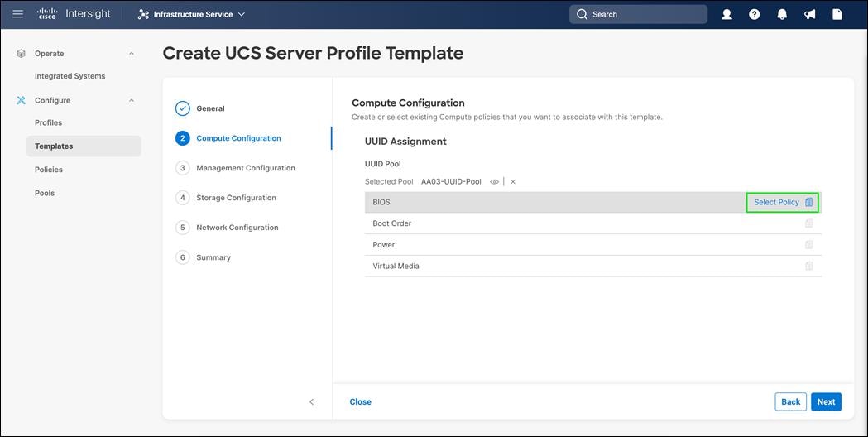The image size is (868, 437).
Task: Click the Boot Order policy icon
Action: tap(808, 223)
